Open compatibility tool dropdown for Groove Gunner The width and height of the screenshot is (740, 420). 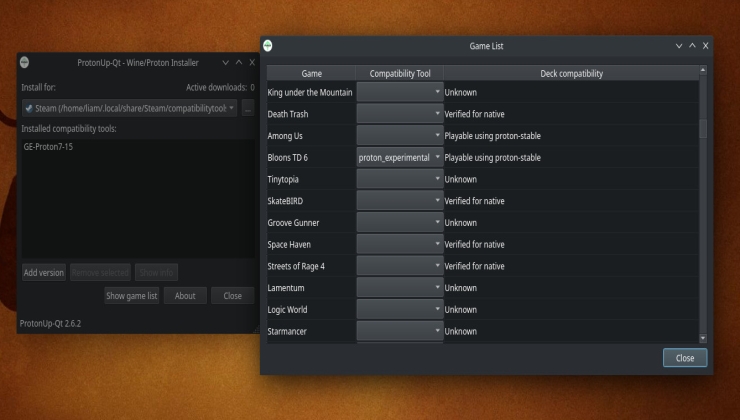tap(400, 222)
